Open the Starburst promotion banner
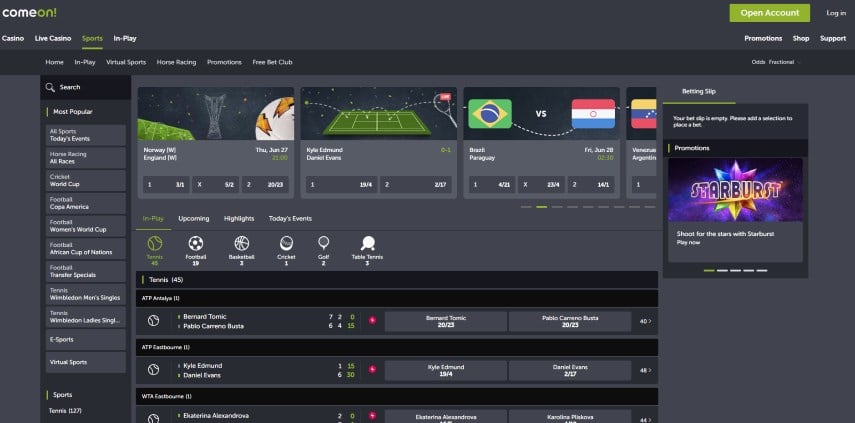The width and height of the screenshot is (855, 423). click(x=735, y=190)
